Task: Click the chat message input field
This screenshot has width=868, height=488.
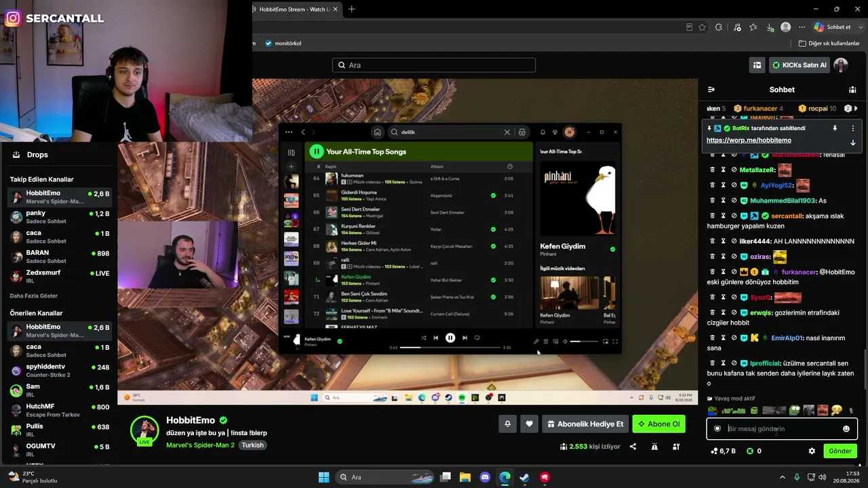Action: coord(782,428)
